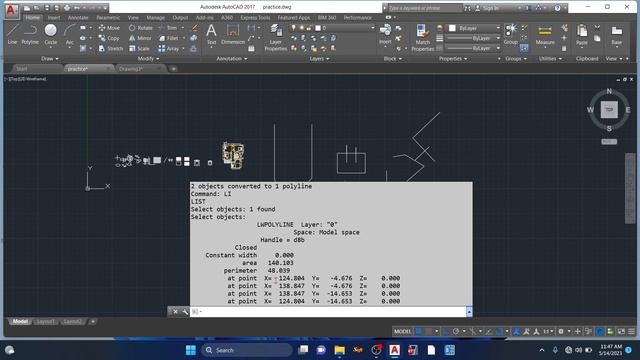Click the Move tool
The height and width of the screenshot is (360, 640).
(109, 28)
